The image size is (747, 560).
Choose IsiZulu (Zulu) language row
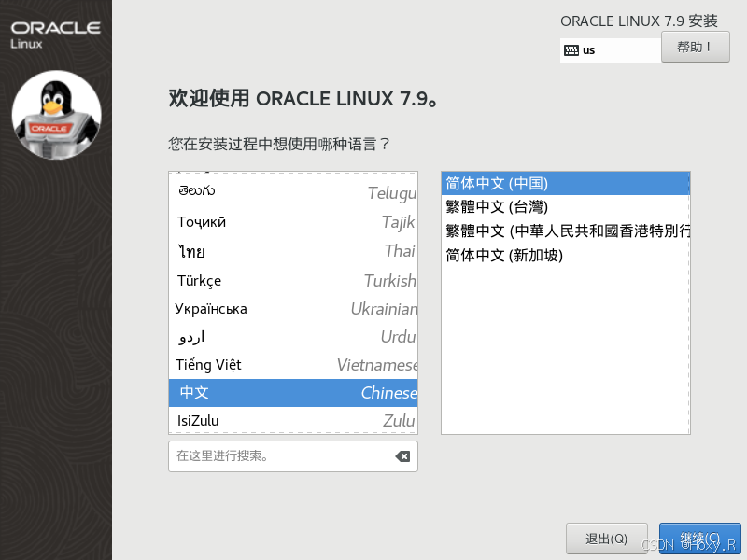293,421
